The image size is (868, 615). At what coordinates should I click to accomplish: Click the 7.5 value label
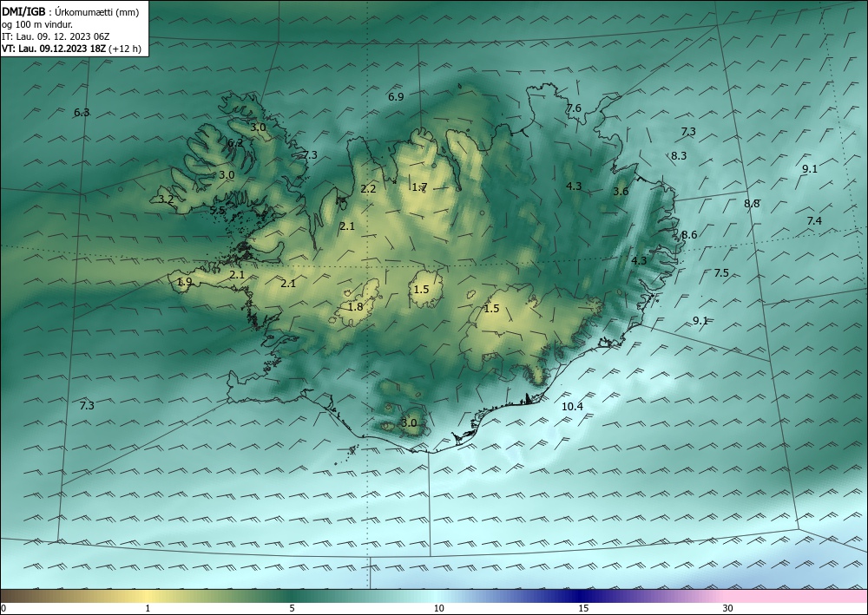(721, 273)
